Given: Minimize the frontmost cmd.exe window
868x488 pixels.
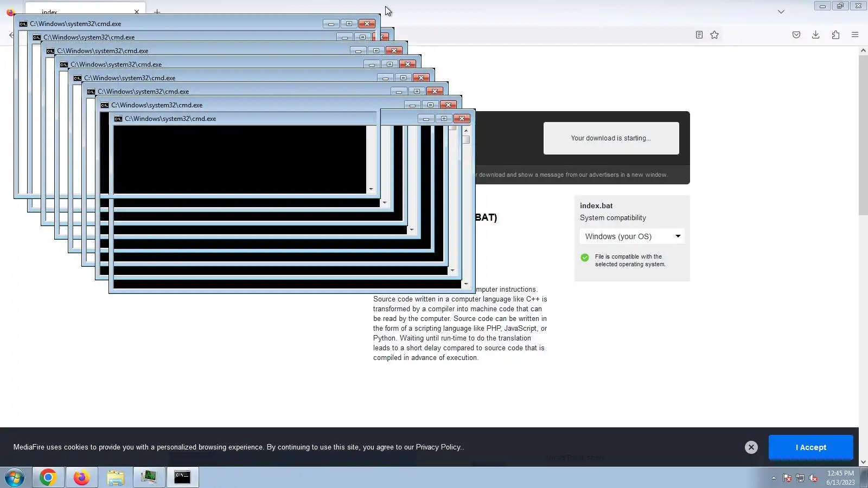Looking at the screenshot, I should (426, 119).
